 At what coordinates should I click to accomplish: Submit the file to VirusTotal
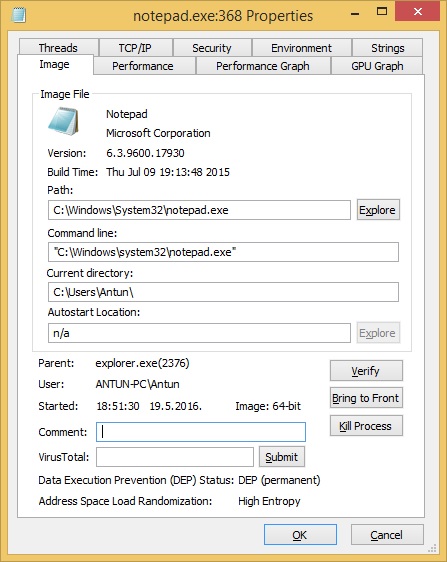point(282,457)
